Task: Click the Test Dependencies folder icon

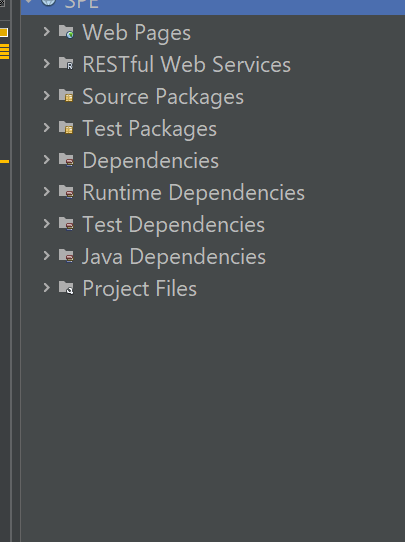Action: tap(66, 224)
